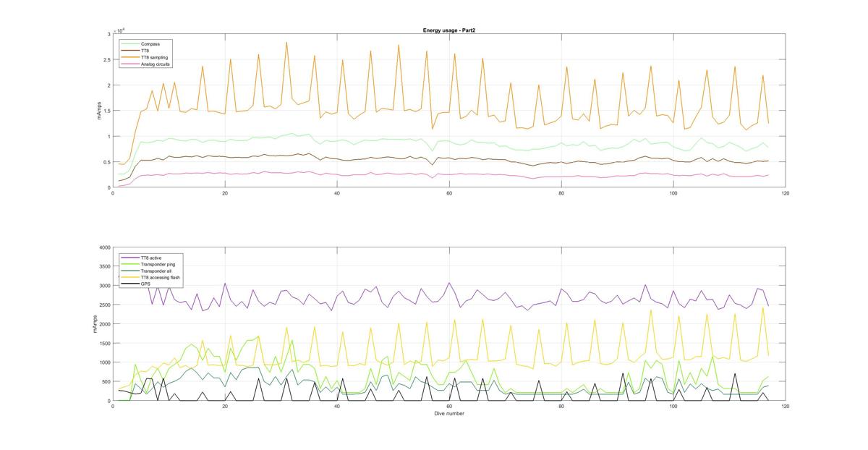Click the "mAmps" y-axis label of upper chart
Image resolution: width=868 pixels, height=450 pixels.
(x=101, y=111)
